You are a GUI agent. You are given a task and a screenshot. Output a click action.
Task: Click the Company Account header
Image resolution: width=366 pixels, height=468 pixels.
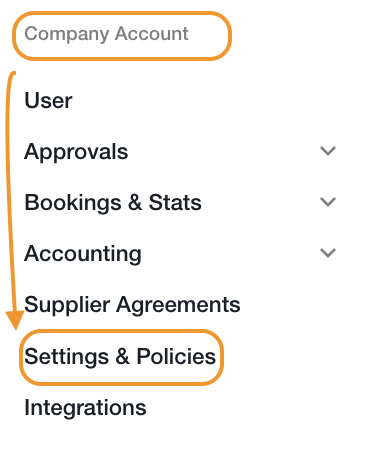(106, 34)
